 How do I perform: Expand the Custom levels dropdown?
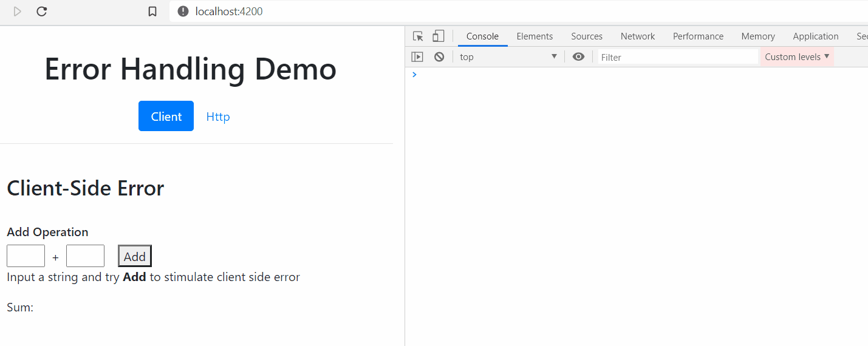[x=796, y=57]
